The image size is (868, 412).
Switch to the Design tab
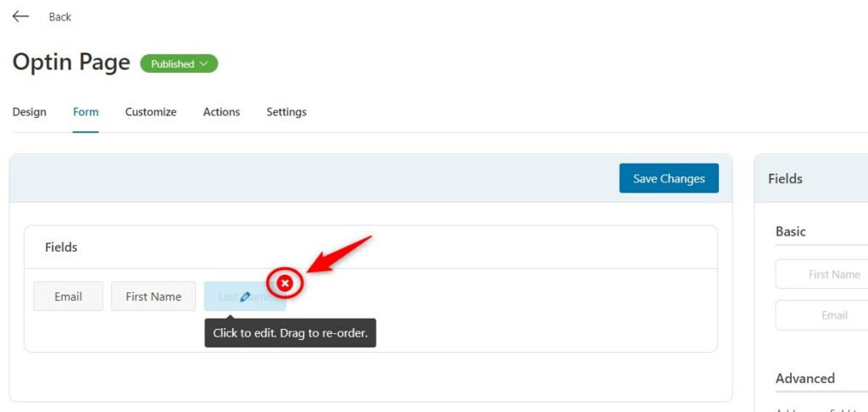30,112
